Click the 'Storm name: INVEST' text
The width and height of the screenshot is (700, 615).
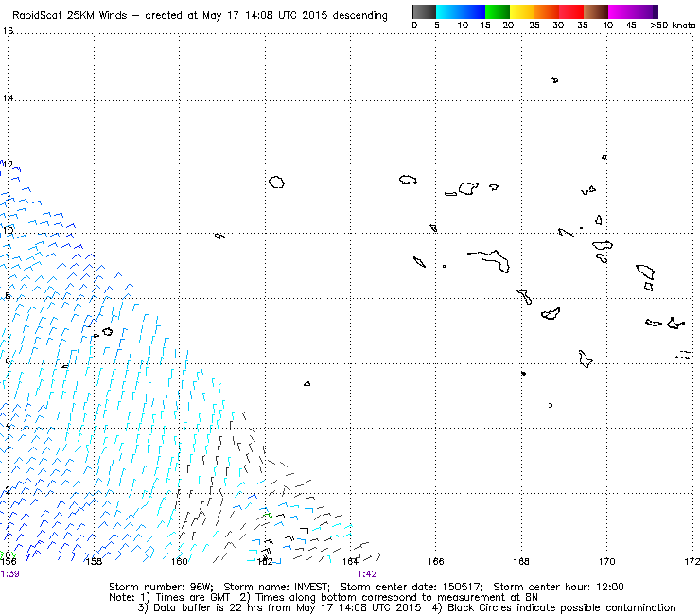tap(276, 587)
